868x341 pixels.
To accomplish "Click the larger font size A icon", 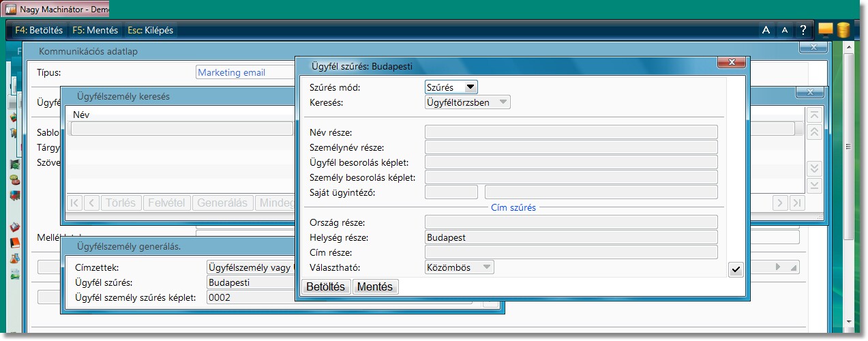I will (x=766, y=30).
